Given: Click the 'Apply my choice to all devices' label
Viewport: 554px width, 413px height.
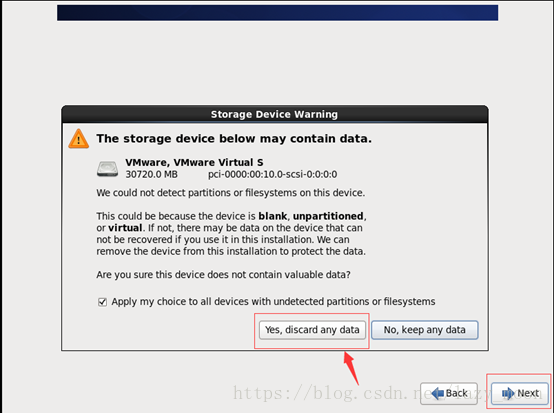Looking at the screenshot, I should (x=273, y=302).
